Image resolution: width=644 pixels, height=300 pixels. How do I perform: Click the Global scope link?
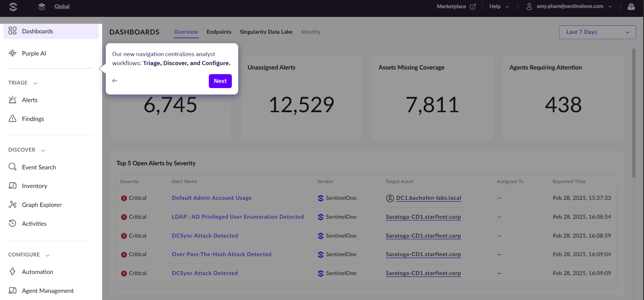coord(62,6)
